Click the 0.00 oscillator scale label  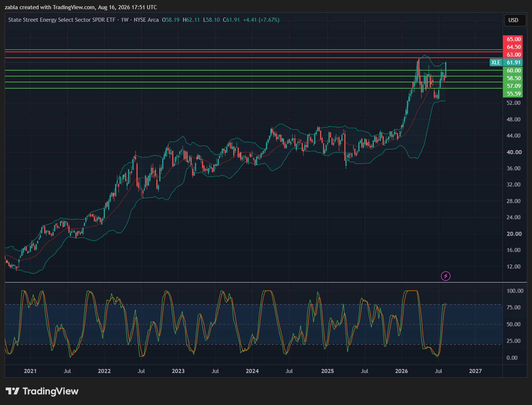(512, 358)
